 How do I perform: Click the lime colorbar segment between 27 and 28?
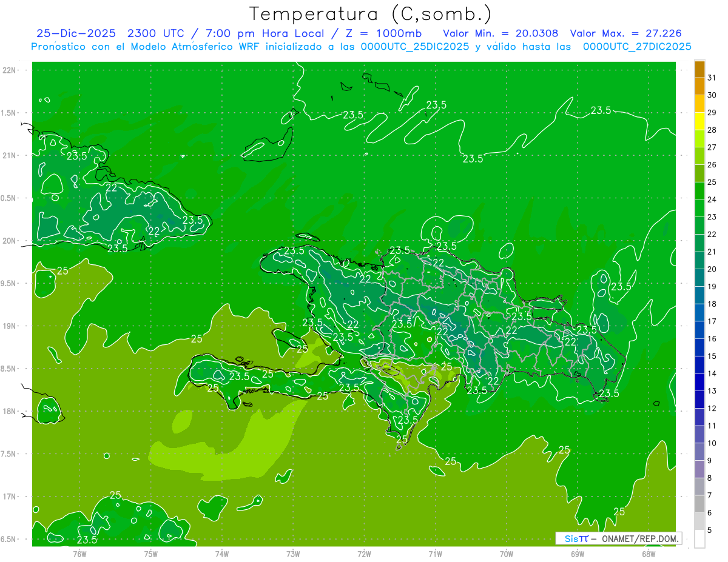(x=699, y=138)
